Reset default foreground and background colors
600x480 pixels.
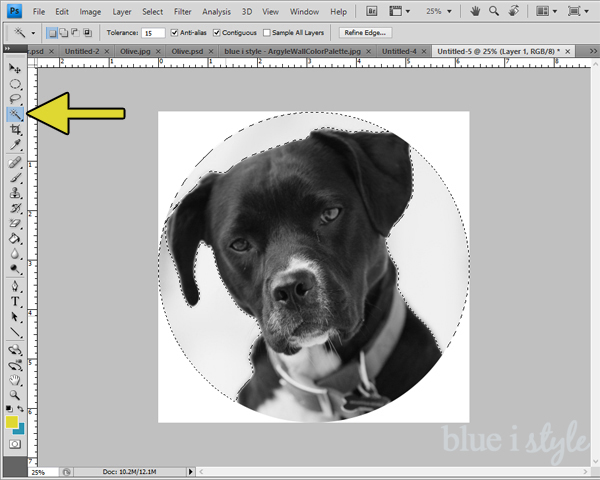coord(9,409)
